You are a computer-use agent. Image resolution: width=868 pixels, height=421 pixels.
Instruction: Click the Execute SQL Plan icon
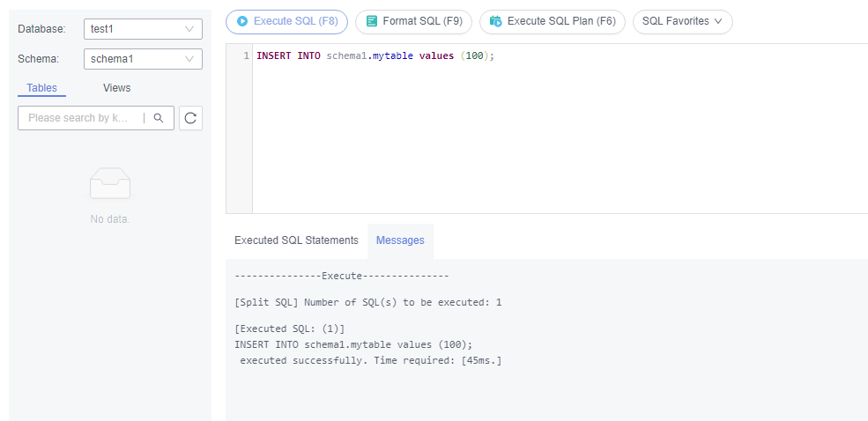[x=496, y=21]
